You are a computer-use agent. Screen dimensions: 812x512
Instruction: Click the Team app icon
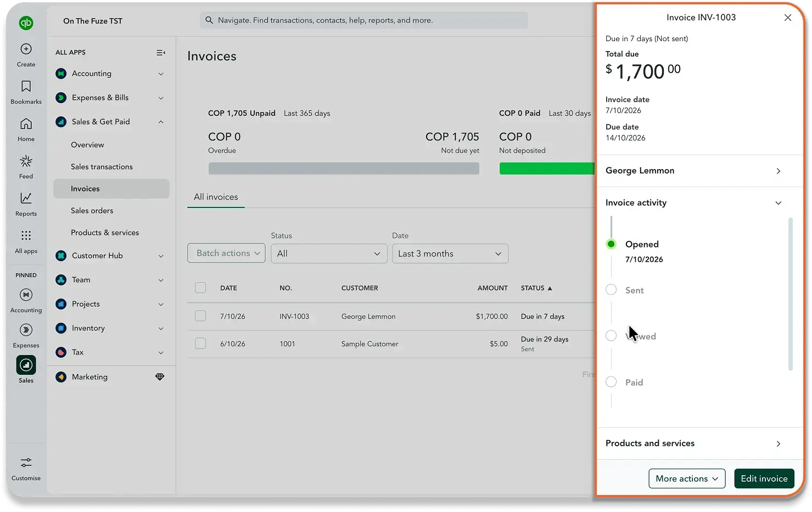[x=61, y=280]
